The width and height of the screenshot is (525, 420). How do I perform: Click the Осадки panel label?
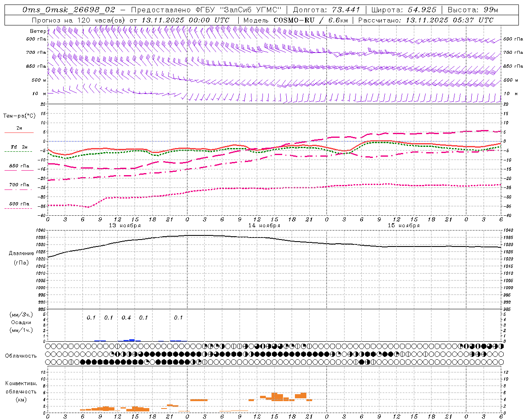21,322
